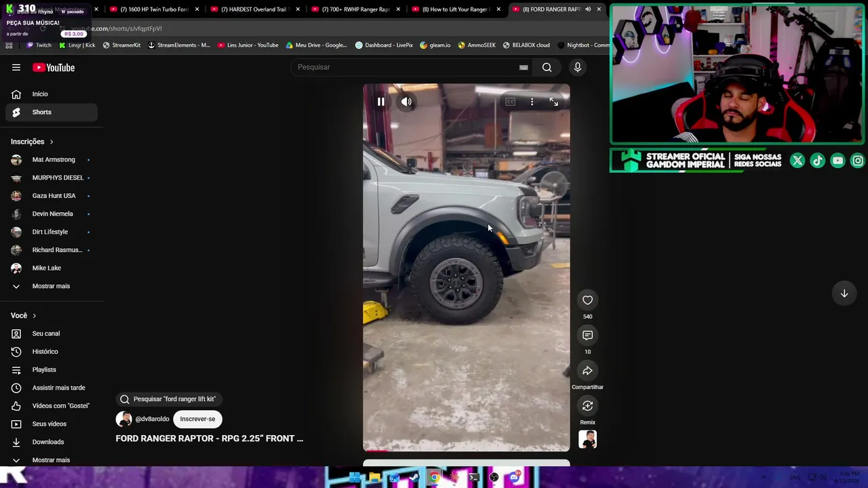This screenshot has height=488, width=868.
Task: Open the gleam.io bookmark
Action: coord(435,45)
